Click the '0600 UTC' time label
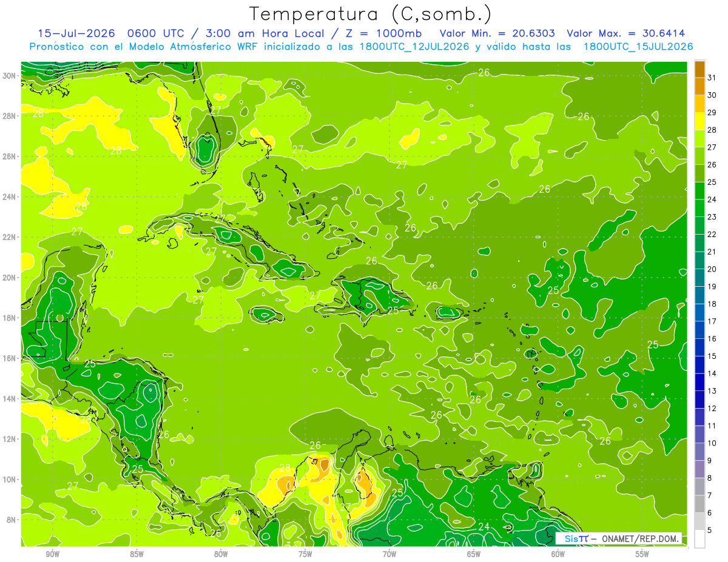This screenshot has width=728, height=562. 157,33
